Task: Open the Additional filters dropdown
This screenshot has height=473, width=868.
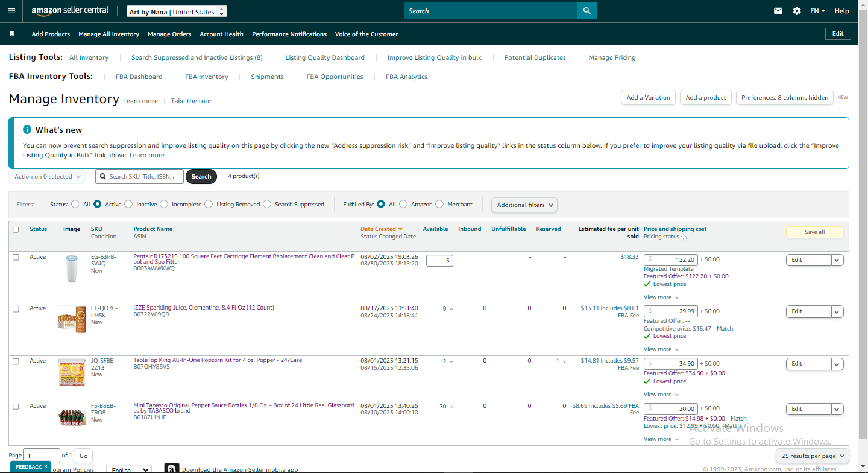Action: coord(524,205)
